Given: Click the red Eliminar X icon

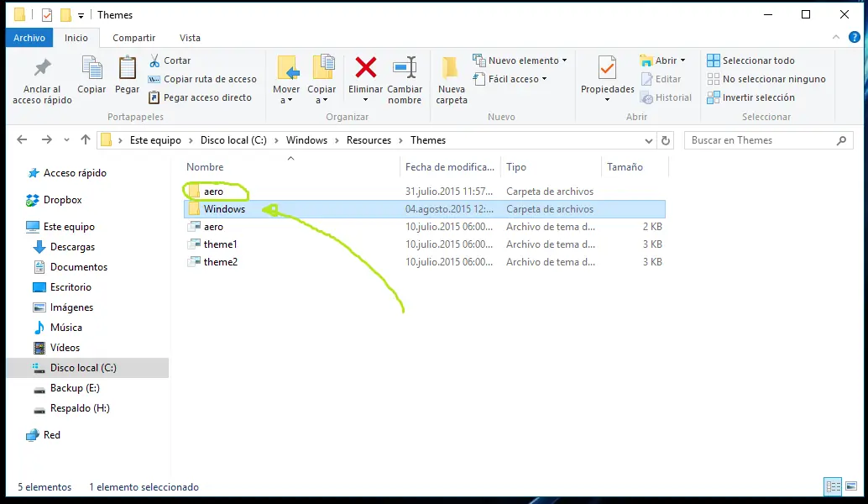Looking at the screenshot, I should point(365,67).
